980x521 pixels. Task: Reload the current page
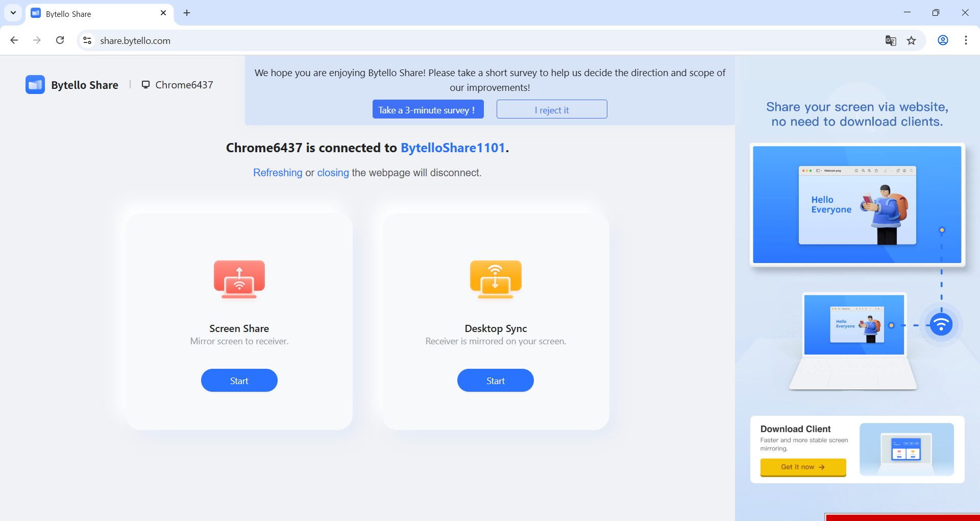click(60, 40)
